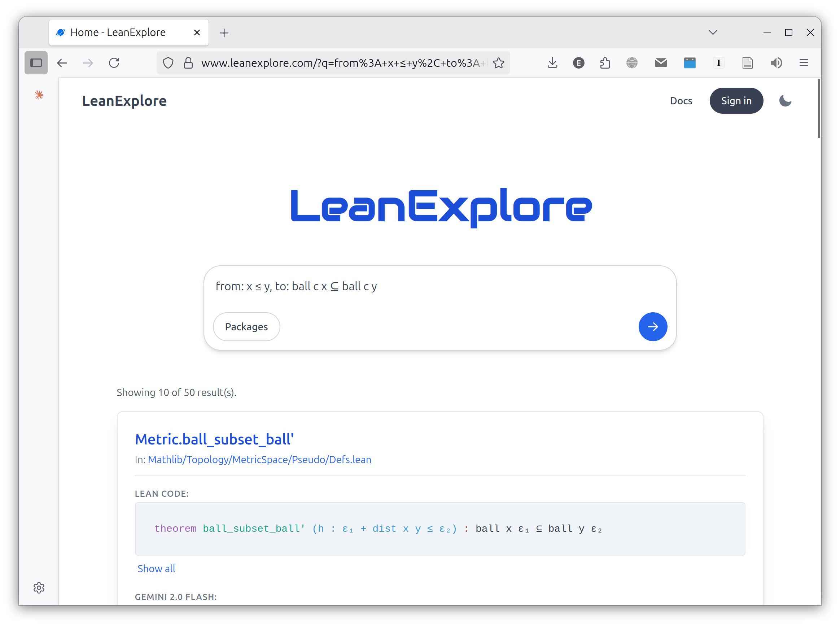840x626 pixels.
Task: Go forward with the forward arrow
Action: point(88,63)
